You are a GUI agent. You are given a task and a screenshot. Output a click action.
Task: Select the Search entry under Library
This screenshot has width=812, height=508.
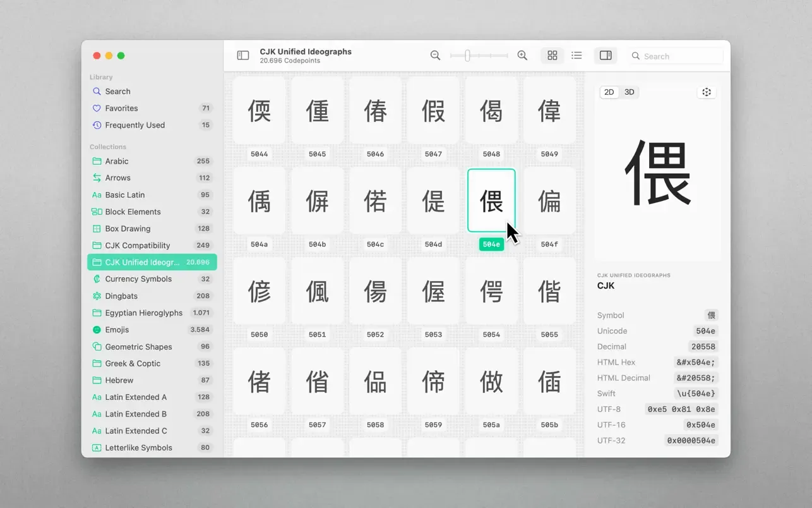click(x=117, y=91)
